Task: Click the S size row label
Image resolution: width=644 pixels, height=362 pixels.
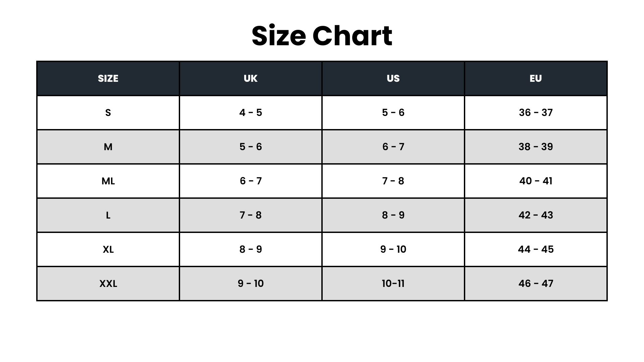Action: click(108, 113)
